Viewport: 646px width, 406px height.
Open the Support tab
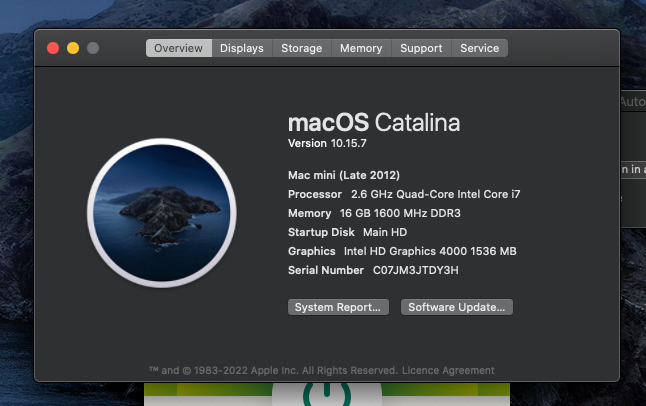point(421,48)
